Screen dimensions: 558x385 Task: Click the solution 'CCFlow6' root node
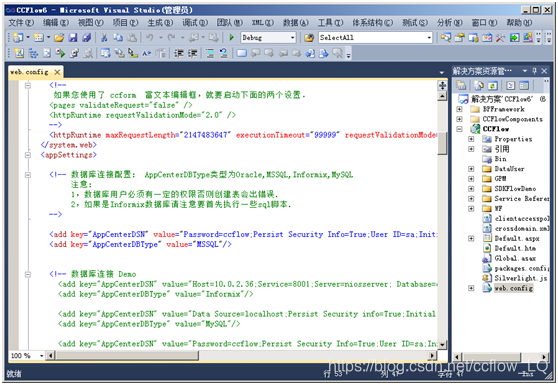pyautogui.click(x=503, y=99)
